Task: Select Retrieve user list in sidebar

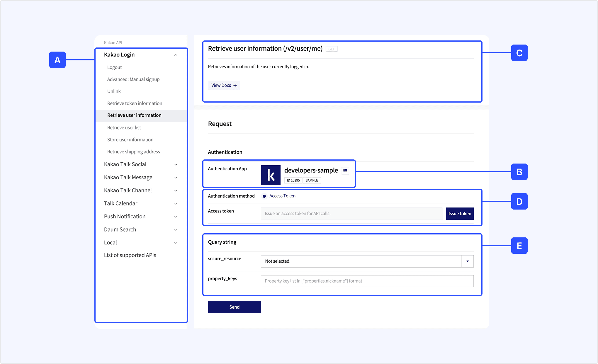Action: click(124, 127)
